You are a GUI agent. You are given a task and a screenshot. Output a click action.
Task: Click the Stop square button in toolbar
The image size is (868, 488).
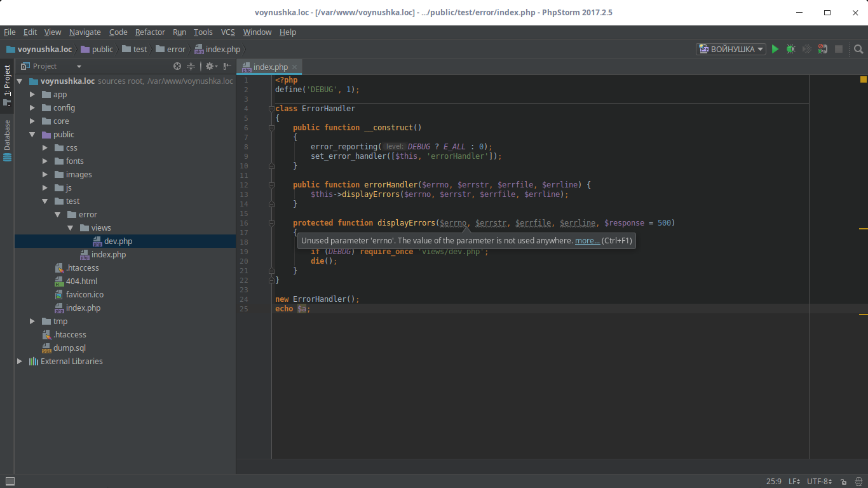(x=839, y=49)
